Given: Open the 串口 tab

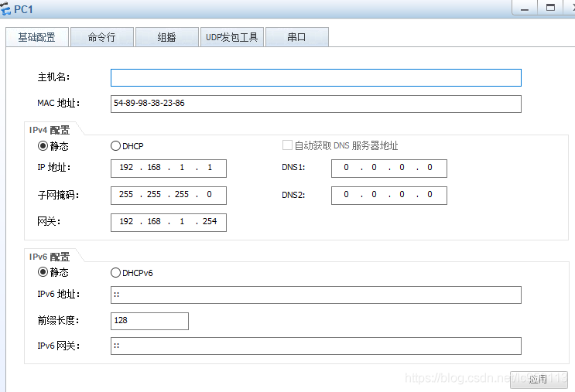Looking at the screenshot, I should [296, 37].
